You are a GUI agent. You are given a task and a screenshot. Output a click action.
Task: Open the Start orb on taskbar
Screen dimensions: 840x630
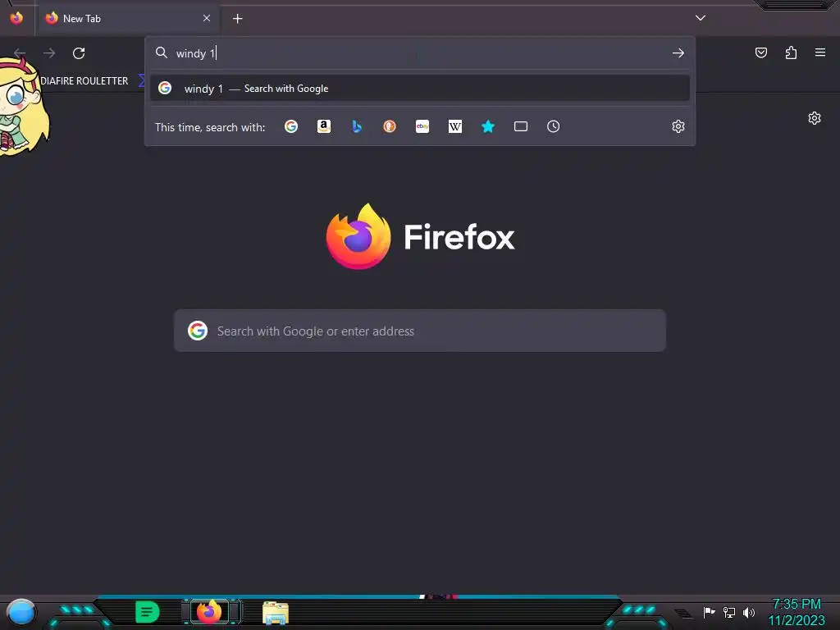click(x=21, y=612)
